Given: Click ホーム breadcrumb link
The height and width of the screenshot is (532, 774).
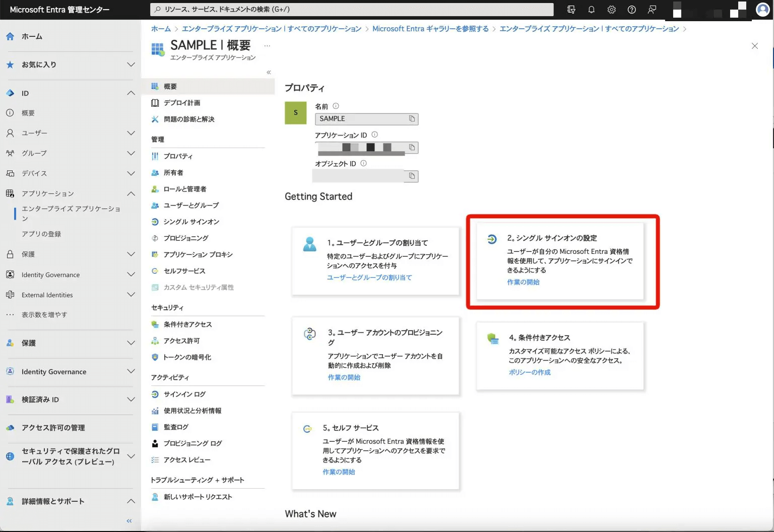Looking at the screenshot, I should click(161, 29).
